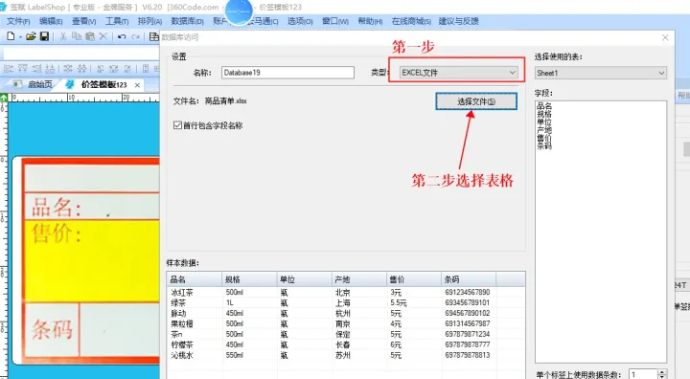Save the label using the floppy disk icon
Viewport: 690px width, 379px height.
tap(44, 37)
